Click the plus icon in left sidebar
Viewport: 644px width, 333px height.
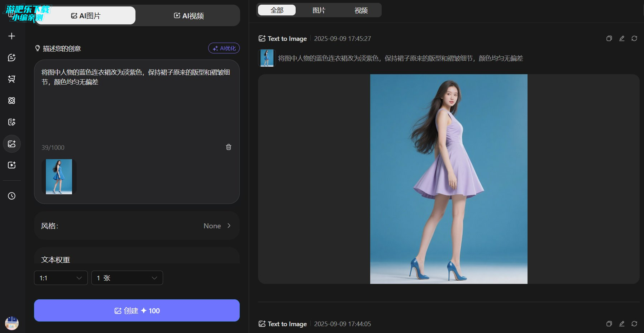[x=11, y=36]
